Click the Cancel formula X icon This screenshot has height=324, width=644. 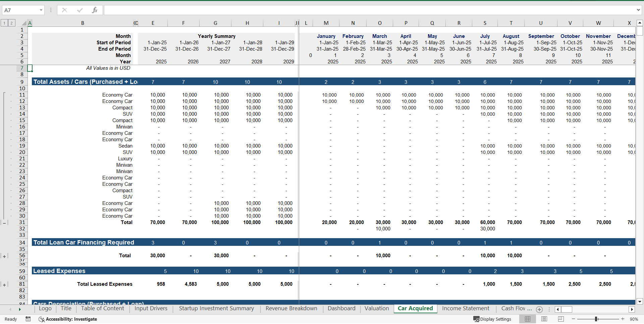[x=64, y=10]
